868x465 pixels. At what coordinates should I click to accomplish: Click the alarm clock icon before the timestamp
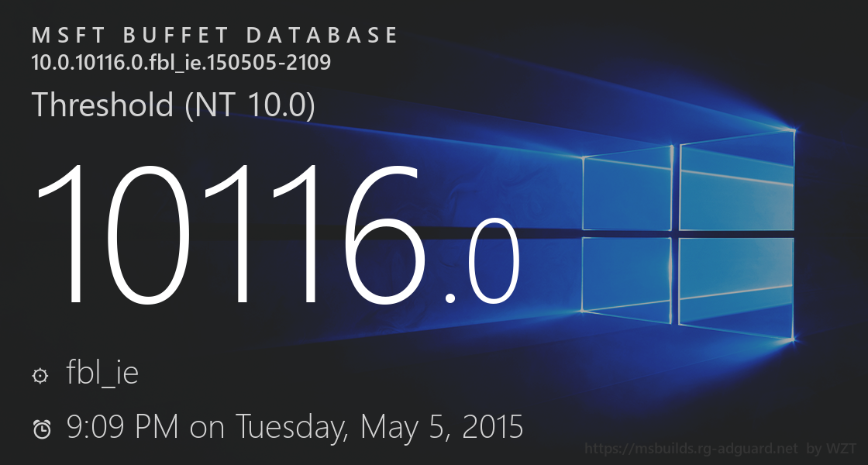[42, 429]
